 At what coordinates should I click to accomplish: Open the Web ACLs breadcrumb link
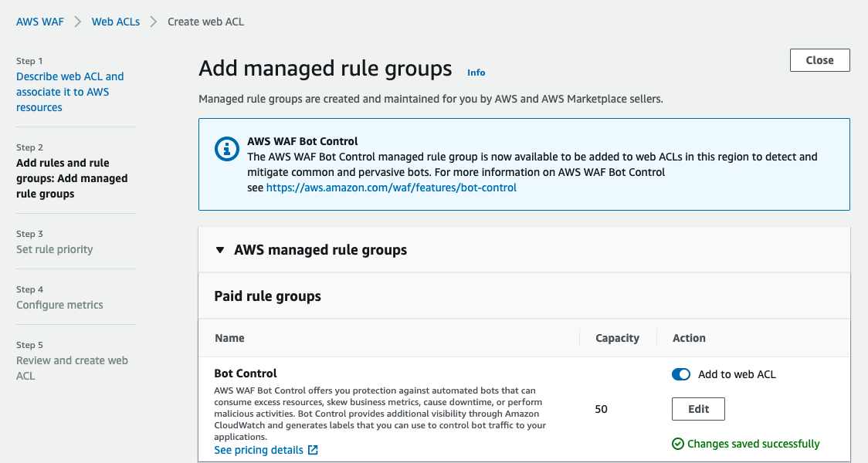[115, 22]
